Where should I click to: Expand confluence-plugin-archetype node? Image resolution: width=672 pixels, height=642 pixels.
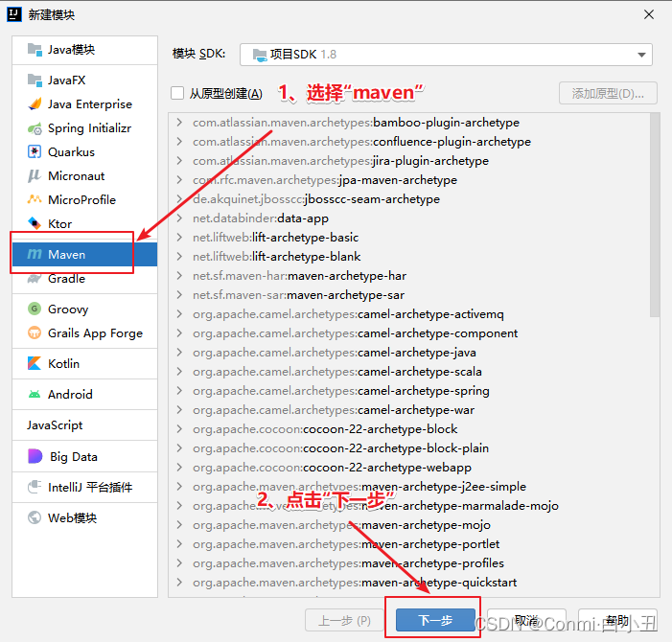pyautogui.click(x=179, y=141)
